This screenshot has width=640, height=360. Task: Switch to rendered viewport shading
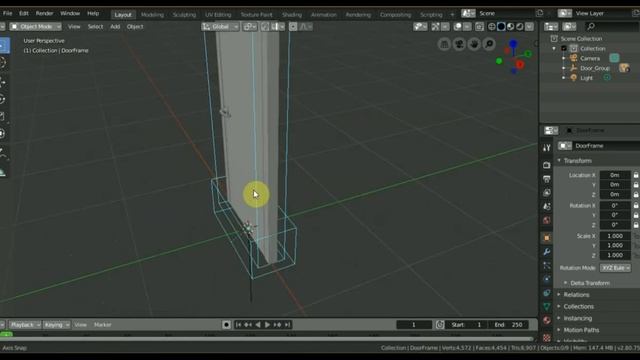(520, 27)
